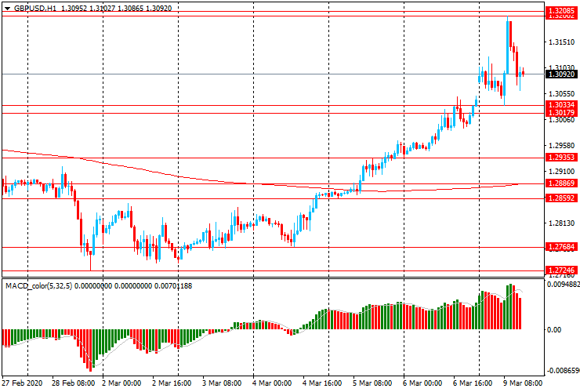This screenshot has width=580, height=392.
Task: Click the -0.008659 MACD scale value
Action: point(563,370)
